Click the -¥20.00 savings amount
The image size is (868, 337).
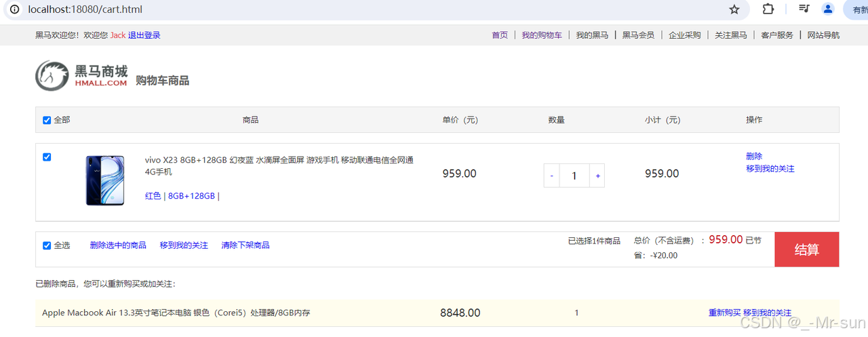pos(664,256)
